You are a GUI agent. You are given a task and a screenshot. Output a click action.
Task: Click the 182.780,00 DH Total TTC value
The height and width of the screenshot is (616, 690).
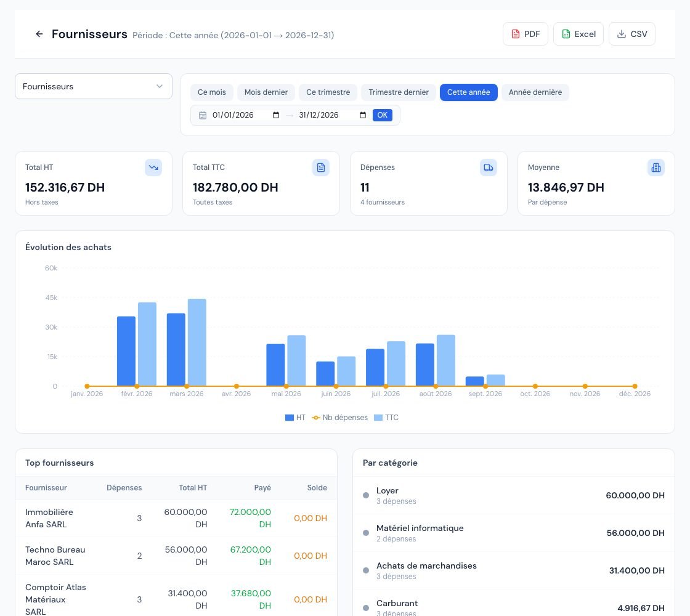[235, 187]
